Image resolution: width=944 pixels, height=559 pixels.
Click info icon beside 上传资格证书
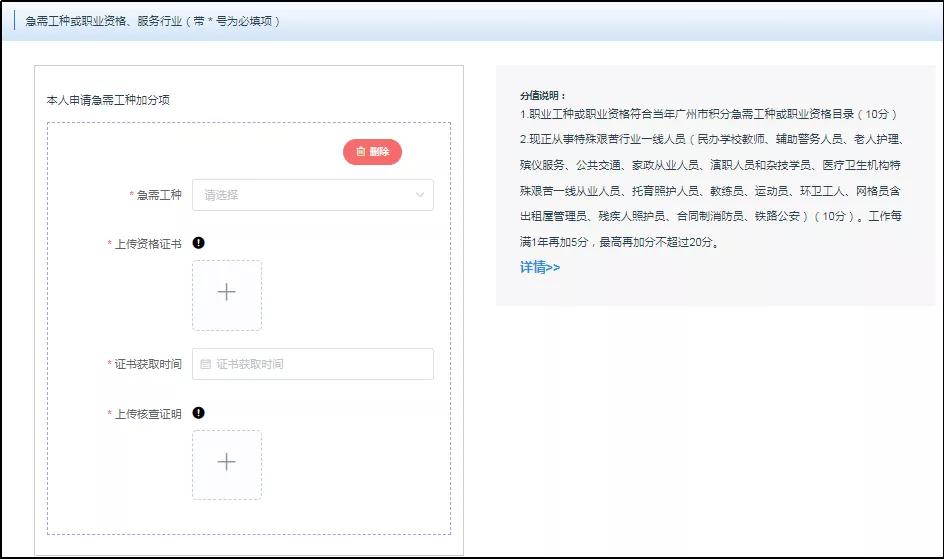coord(199,242)
